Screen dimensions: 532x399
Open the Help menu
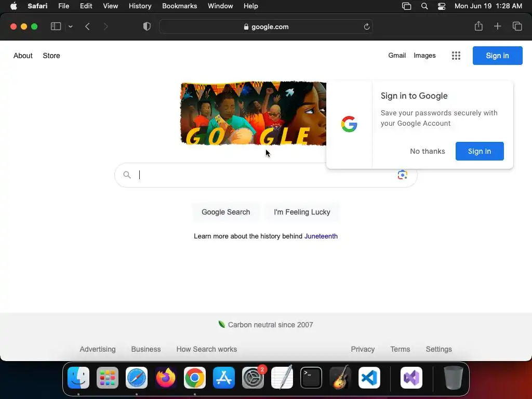point(251,6)
